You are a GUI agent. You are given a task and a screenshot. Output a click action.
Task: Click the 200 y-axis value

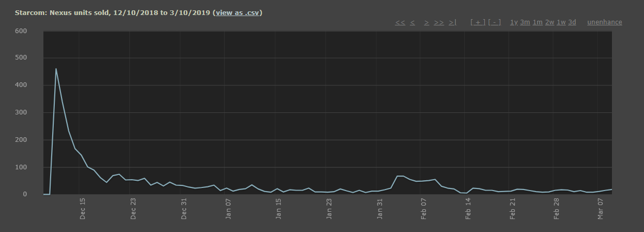click(21, 140)
